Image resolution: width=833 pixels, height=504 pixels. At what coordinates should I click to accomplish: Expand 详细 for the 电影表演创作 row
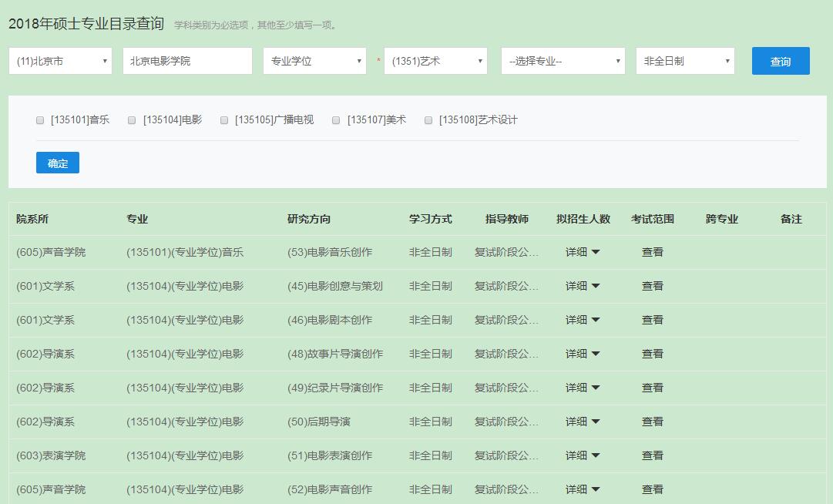coord(583,455)
